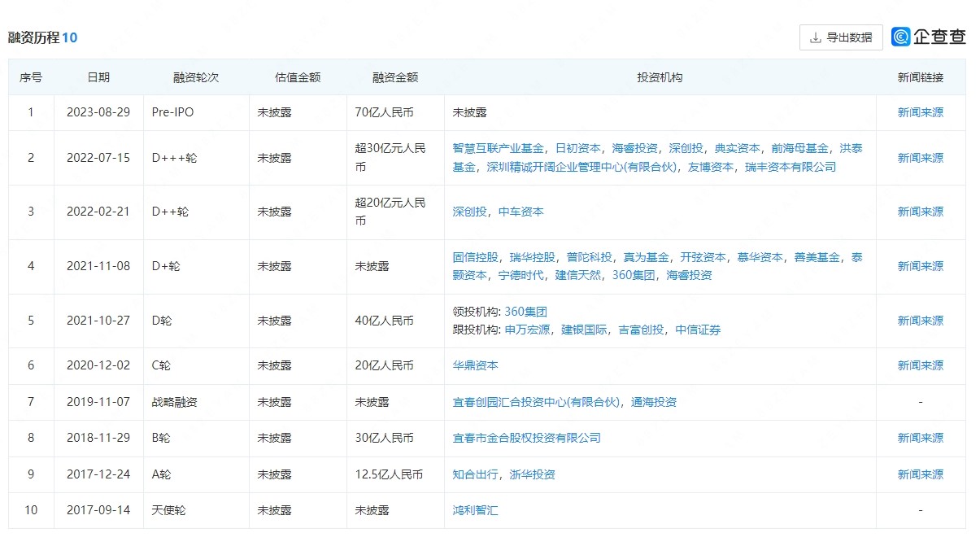Select the date cell 2023-08-29

(x=98, y=112)
